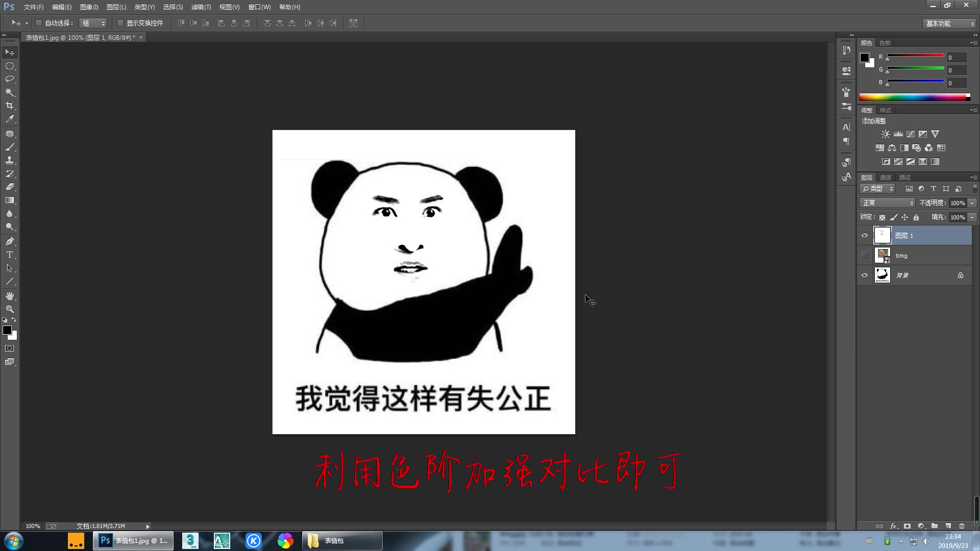Click the 图层 1 layer thumbnail
The width and height of the screenshot is (980, 551).
coord(882,235)
